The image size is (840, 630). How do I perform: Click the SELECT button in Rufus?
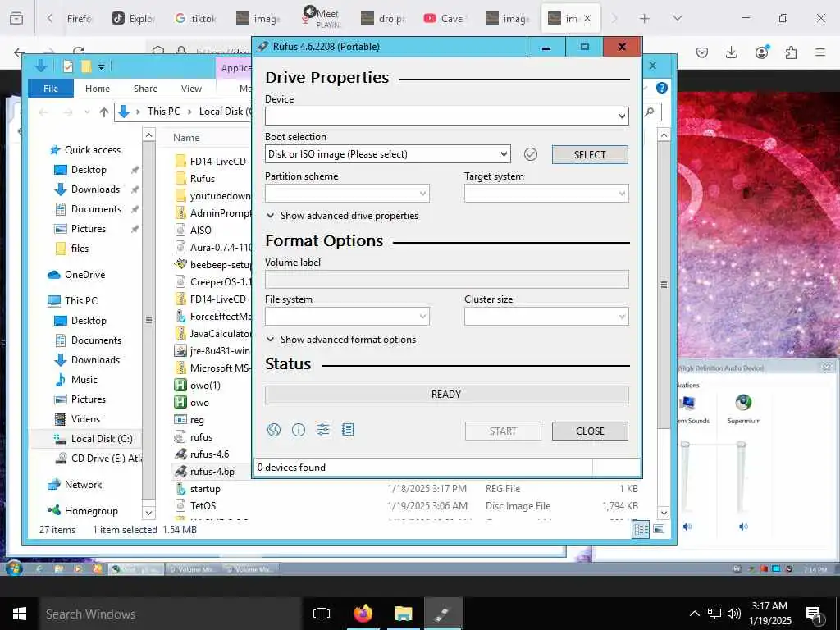click(590, 155)
